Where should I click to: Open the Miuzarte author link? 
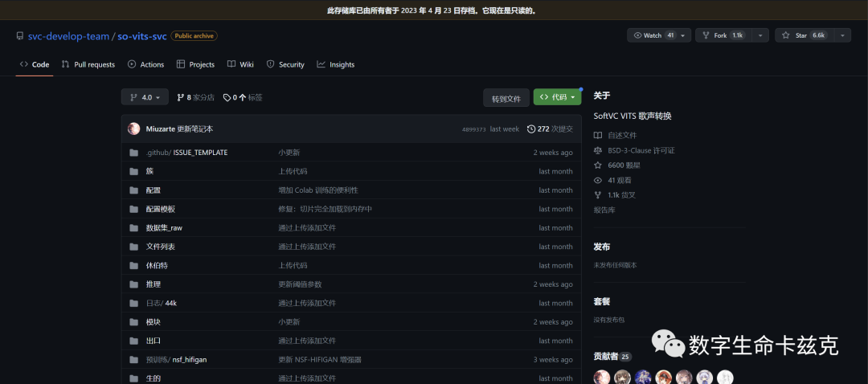click(160, 129)
